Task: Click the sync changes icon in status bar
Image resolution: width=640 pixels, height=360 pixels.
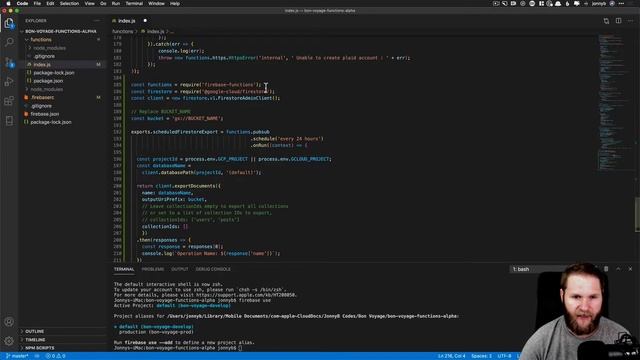Action: click(37, 356)
